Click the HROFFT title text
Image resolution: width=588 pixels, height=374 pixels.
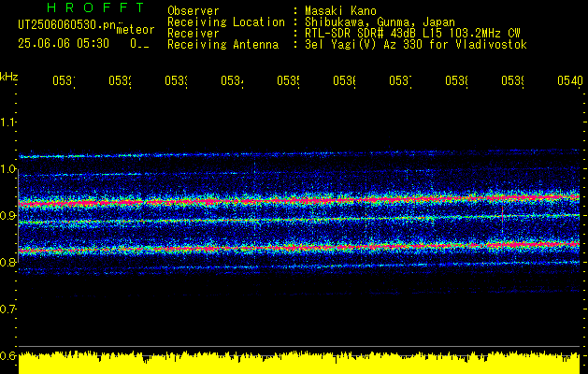(96, 7)
